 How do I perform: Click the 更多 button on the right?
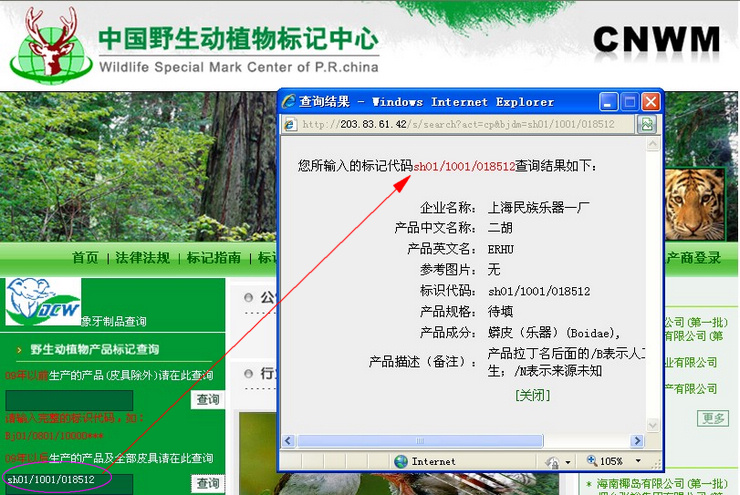click(713, 418)
